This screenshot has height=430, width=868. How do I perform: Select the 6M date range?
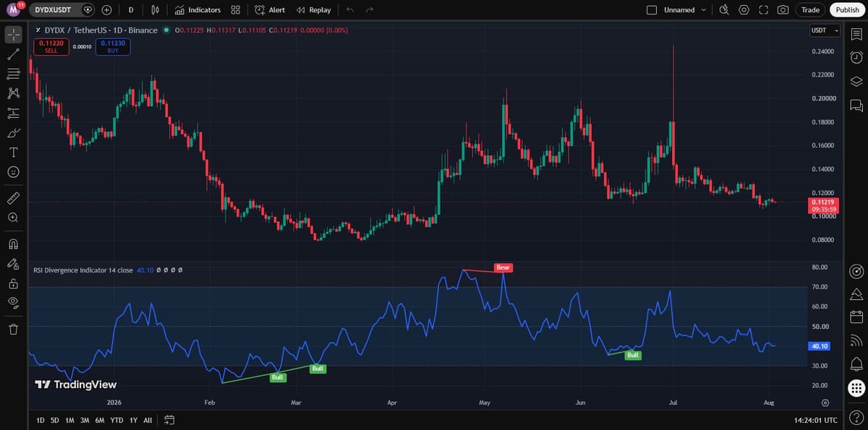(100, 420)
